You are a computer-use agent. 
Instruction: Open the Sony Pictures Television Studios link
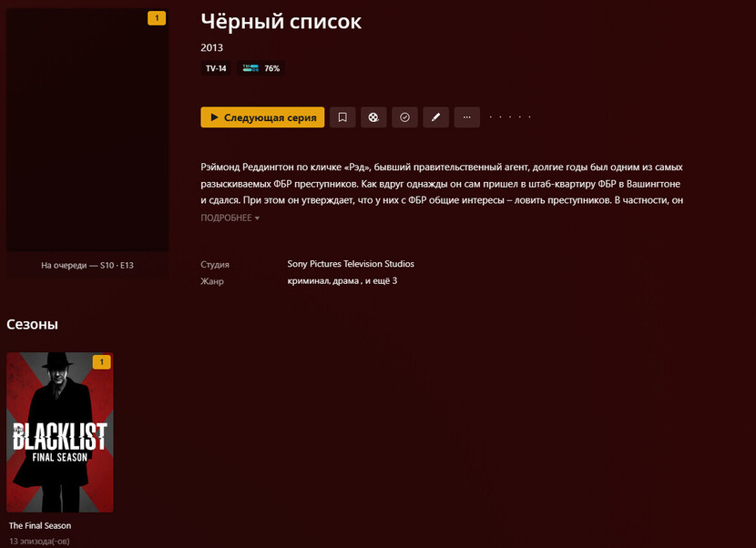[x=351, y=264]
